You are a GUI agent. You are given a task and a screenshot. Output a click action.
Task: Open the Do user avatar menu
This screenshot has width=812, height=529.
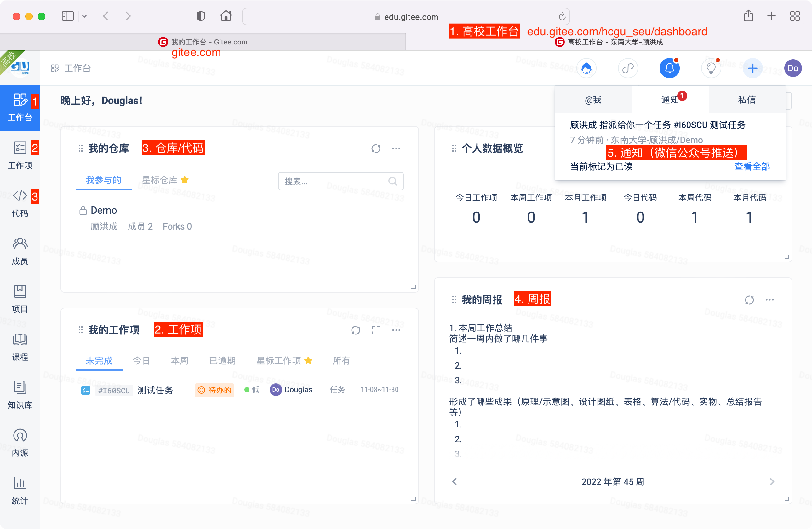[793, 68]
